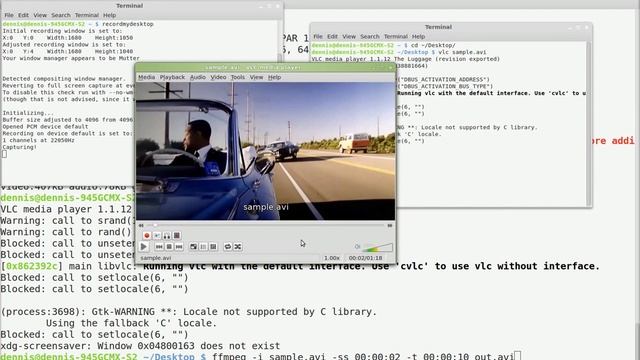
Task: Open VLC Video menu
Action: point(218,77)
